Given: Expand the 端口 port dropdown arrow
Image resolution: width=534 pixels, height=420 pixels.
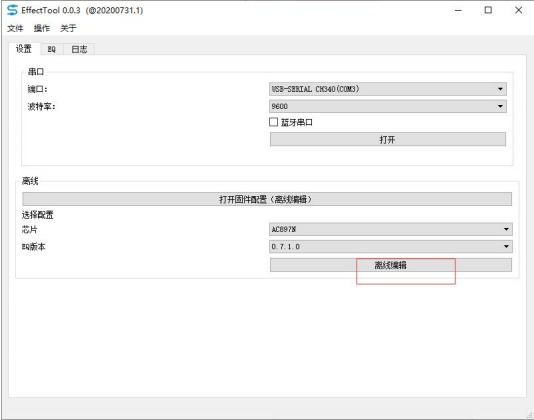Looking at the screenshot, I should [500, 89].
